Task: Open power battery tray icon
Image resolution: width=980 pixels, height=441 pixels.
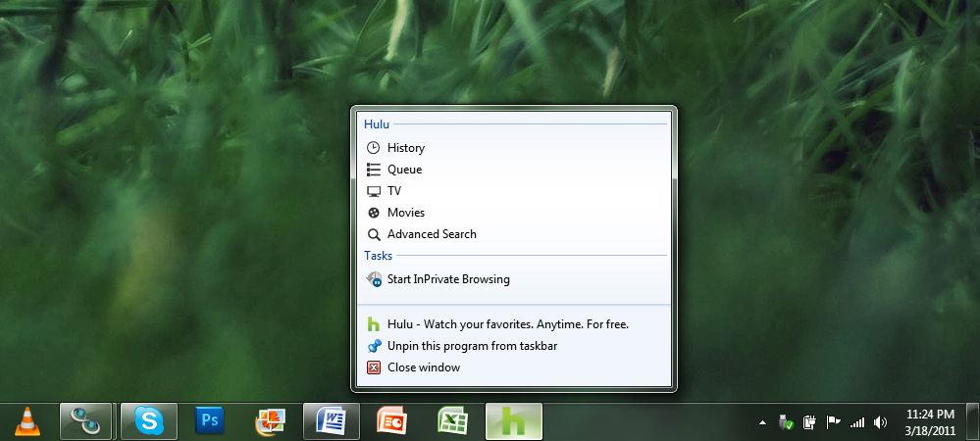Action: [x=810, y=423]
